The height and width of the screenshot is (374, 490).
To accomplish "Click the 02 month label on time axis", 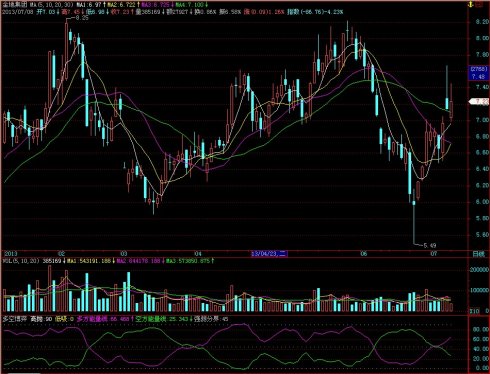I will 62,254.
